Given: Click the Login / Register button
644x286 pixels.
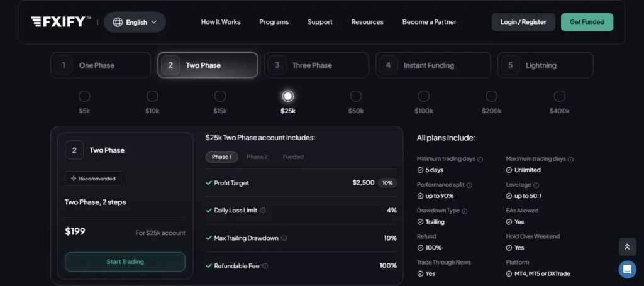Looking at the screenshot, I should [523, 22].
